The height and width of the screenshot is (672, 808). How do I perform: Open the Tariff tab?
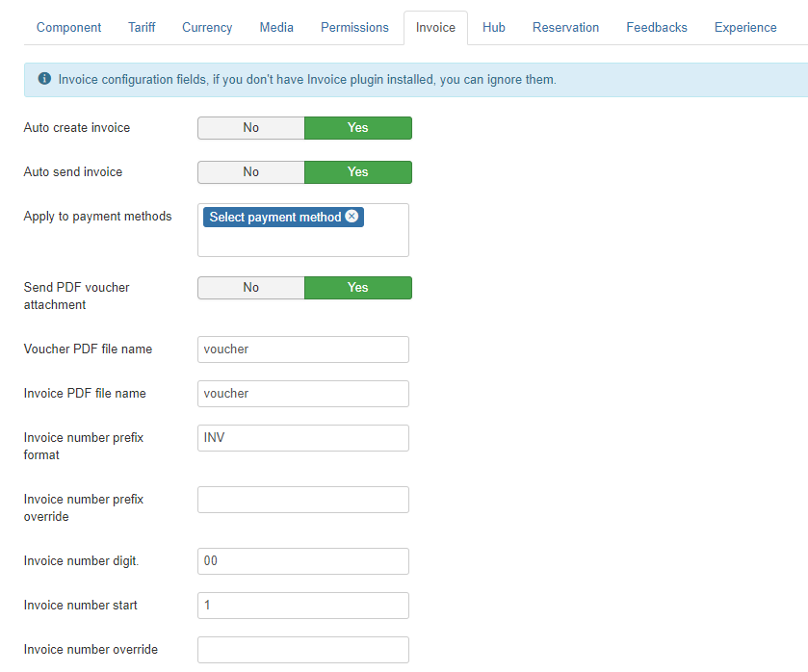coord(142,28)
